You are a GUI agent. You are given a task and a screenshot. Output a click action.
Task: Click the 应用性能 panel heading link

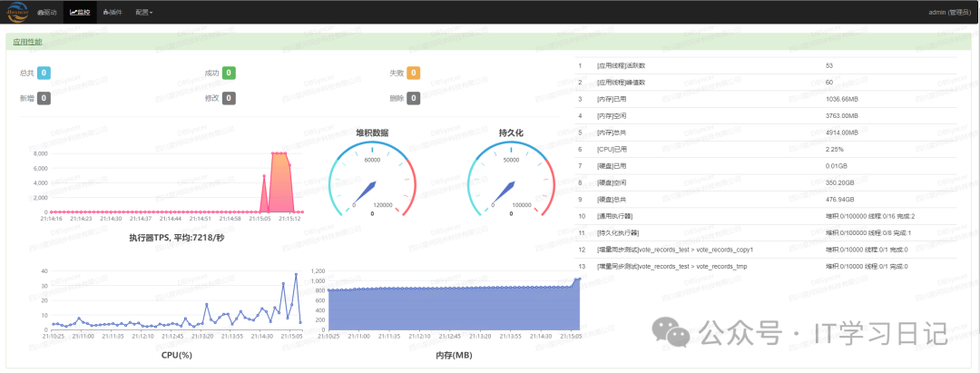coord(28,41)
